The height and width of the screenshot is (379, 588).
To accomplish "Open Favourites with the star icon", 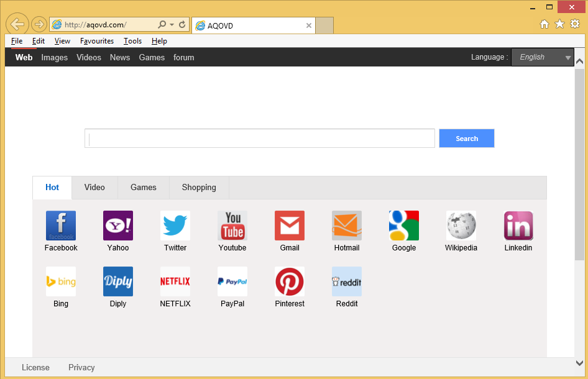I will [x=559, y=24].
